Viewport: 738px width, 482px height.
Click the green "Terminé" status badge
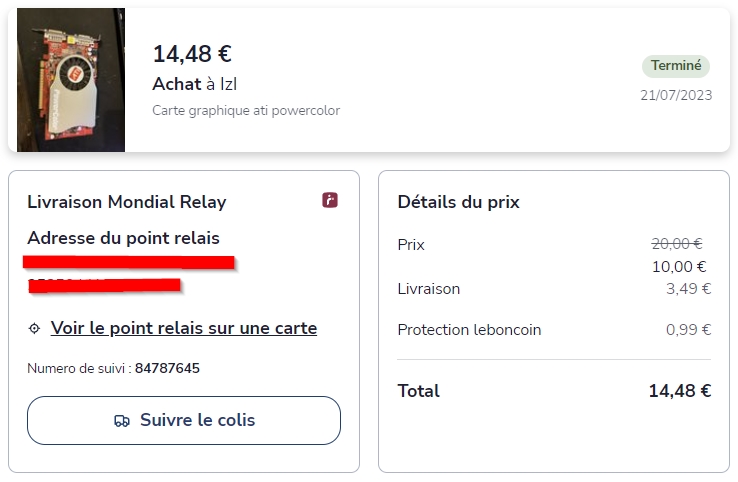pos(676,66)
